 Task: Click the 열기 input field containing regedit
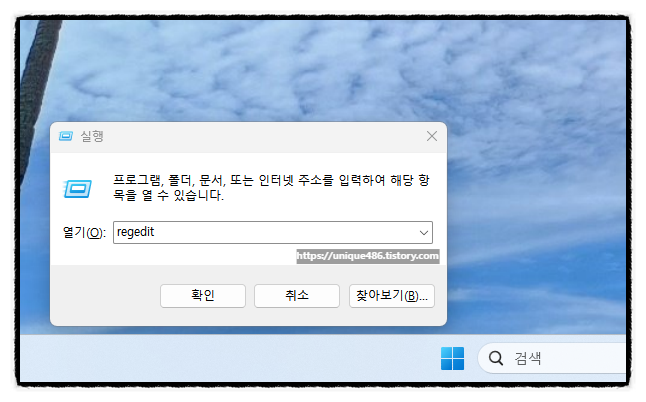tap(273, 233)
